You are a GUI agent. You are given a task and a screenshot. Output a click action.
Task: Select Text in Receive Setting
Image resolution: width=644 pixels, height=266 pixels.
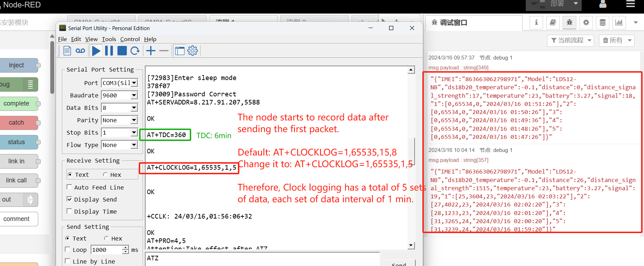point(70,175)
